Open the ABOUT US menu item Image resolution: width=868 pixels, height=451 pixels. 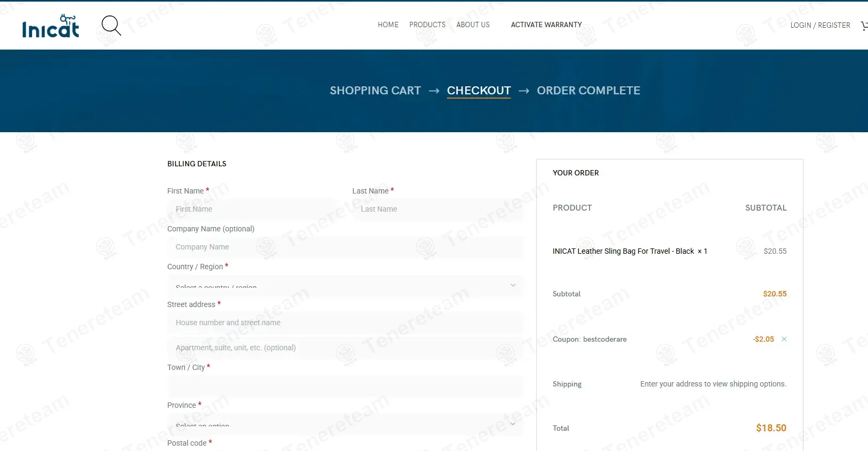point(473,25)
